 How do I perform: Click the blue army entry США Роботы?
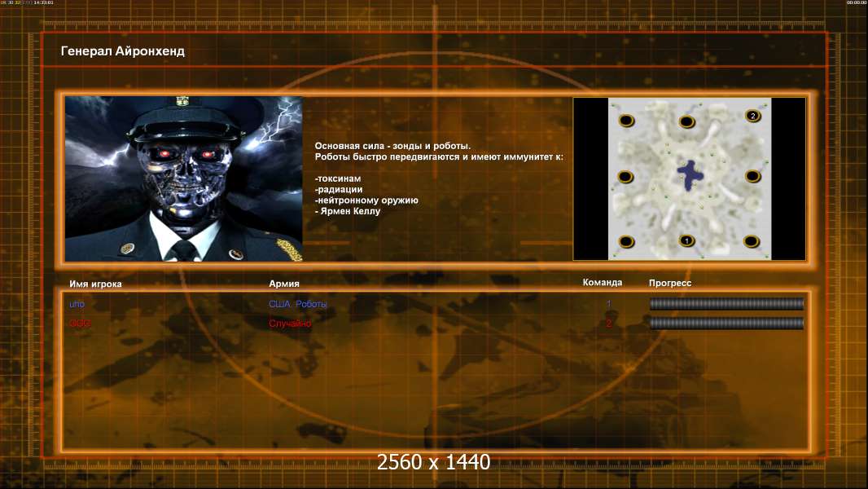[x=298, y=304]
